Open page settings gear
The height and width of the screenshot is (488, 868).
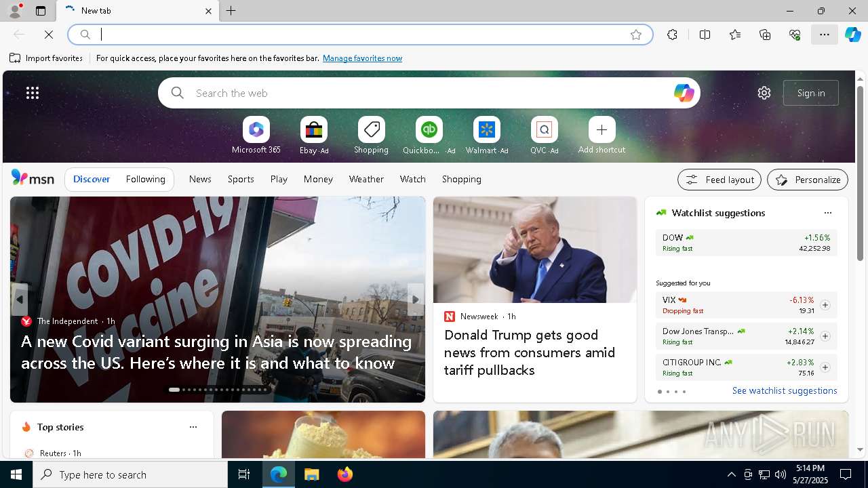click(x=764, y=93)
